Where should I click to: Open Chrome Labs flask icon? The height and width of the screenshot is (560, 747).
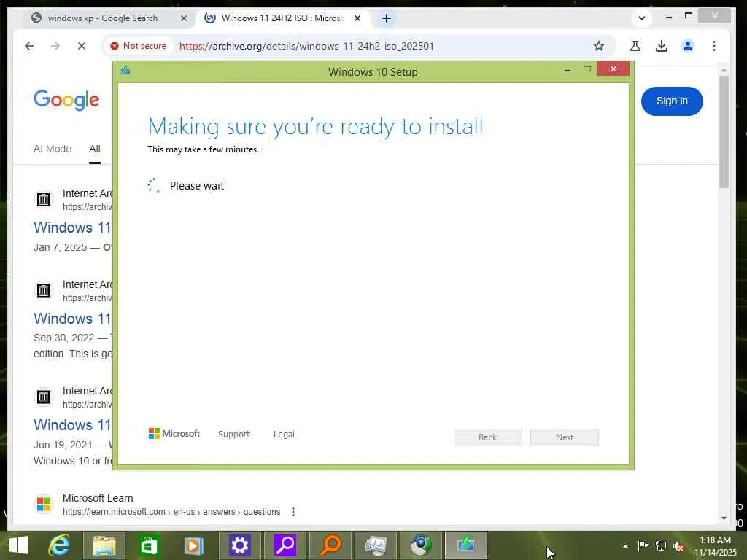coord(635,46)
